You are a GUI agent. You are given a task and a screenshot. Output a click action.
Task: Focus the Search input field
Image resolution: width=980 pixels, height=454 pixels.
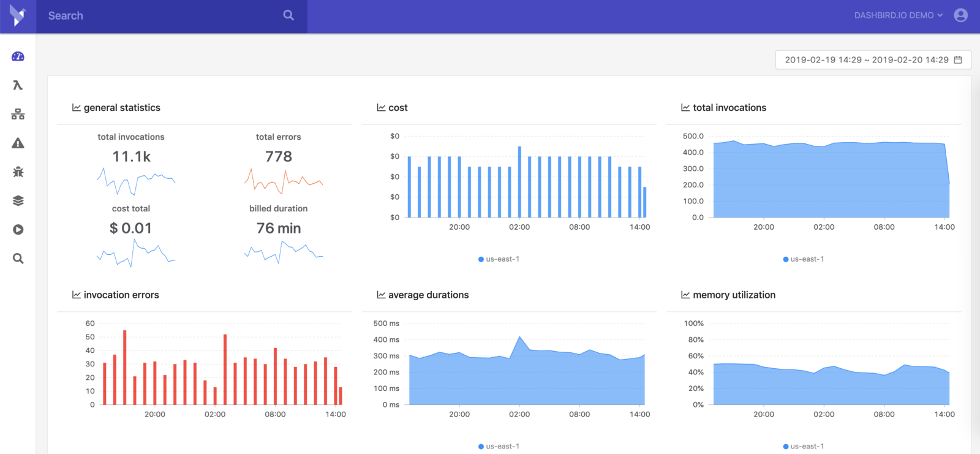(x=159, y=15)
